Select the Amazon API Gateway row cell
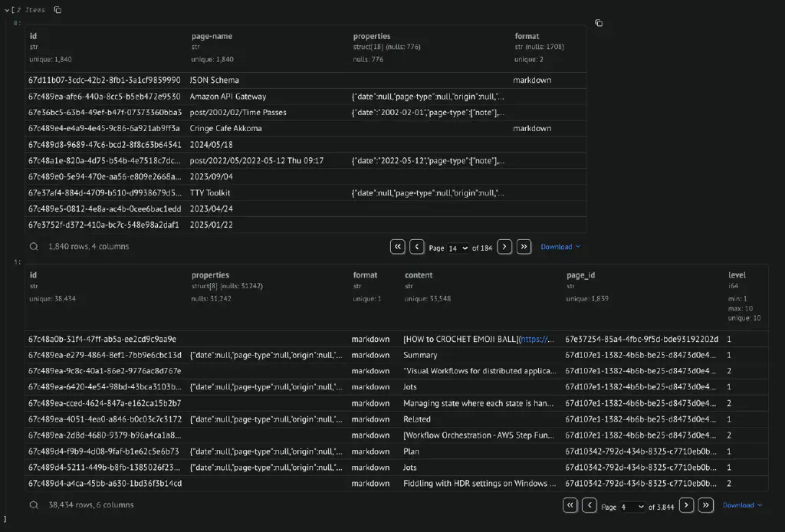The image size is (785, 532). (228, 97)
